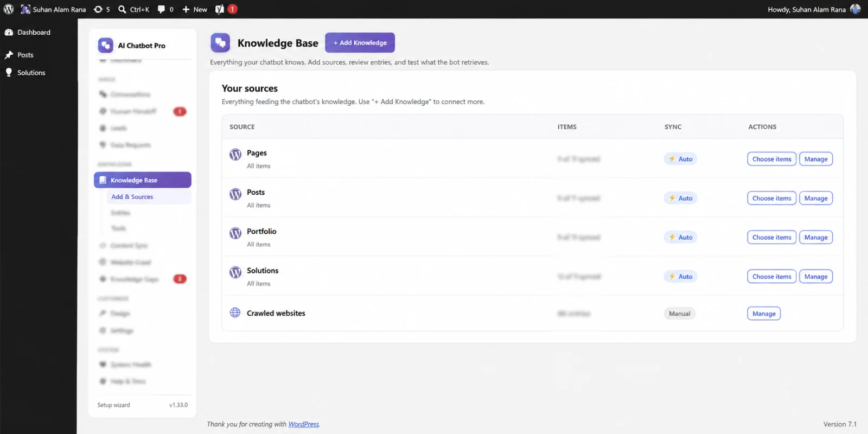Click the ITEMS column header
Screen dimensions: 868x434
pyautogui.click(x=567, y=127)
